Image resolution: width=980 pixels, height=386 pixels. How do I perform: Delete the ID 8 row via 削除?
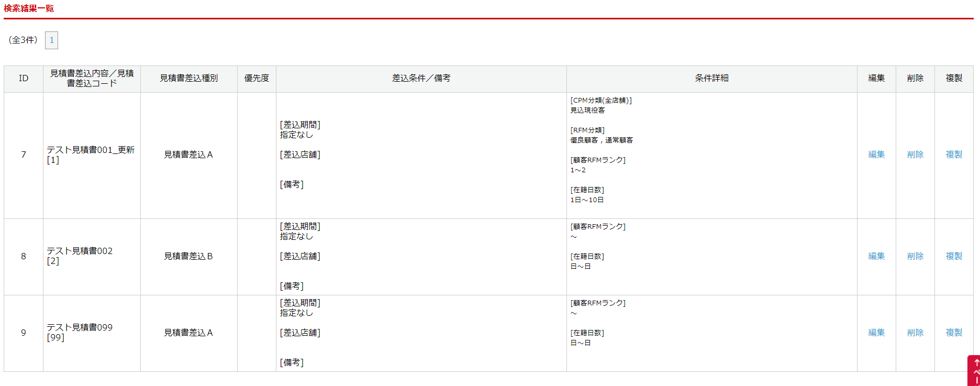pyautogui.click(x=915, y=256)
